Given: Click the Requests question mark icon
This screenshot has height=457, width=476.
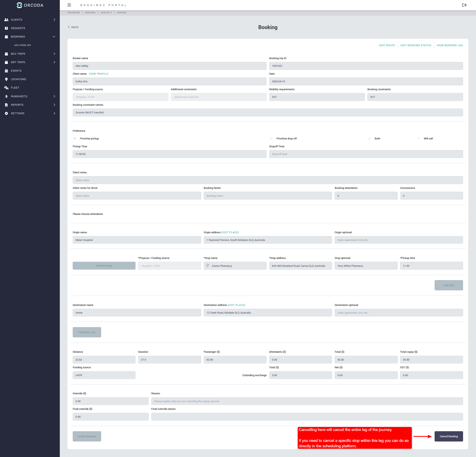Looking at the screenshot, I should point(6,28).
